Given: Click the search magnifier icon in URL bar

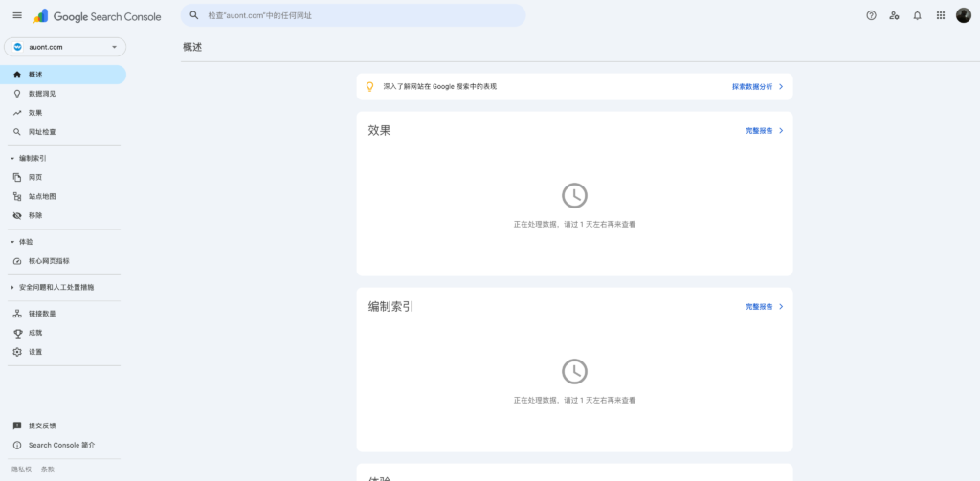Looking at the screenshot, I should [194, 15].
